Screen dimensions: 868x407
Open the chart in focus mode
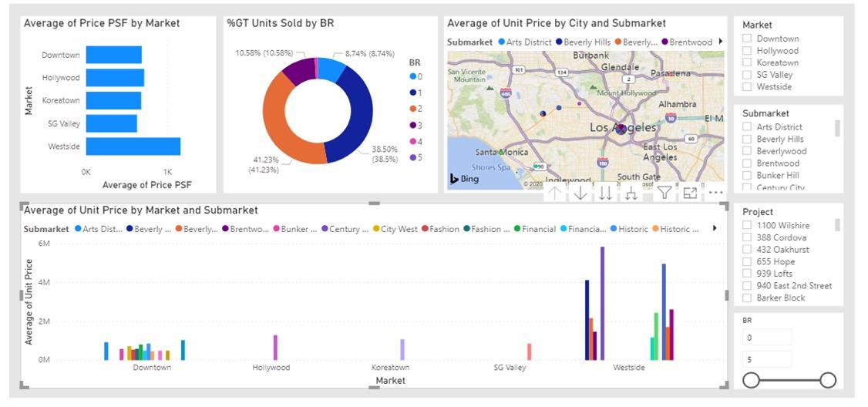(x=690, y=193)
